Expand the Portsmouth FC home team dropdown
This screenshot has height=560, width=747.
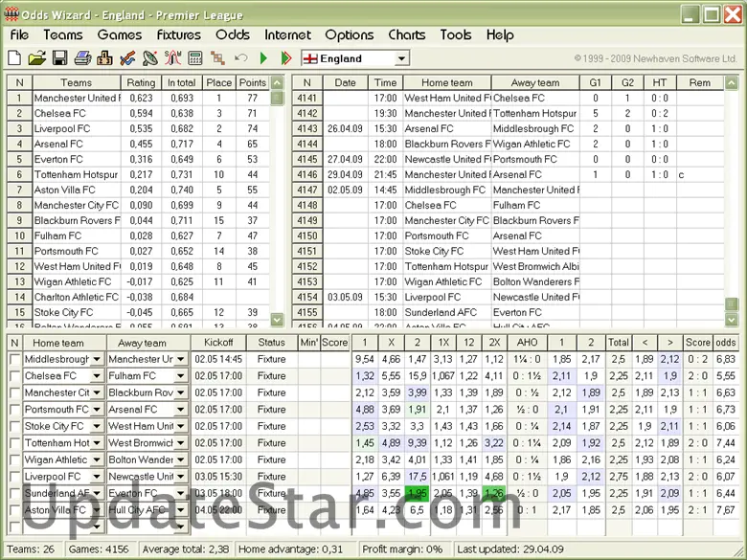point(97,410)
